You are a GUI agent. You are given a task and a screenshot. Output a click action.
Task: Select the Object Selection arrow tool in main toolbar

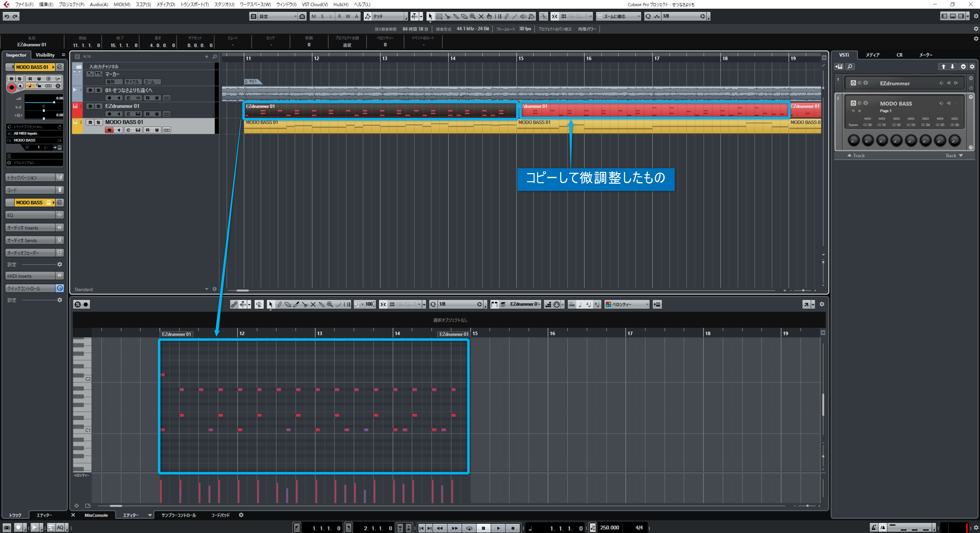click(x=430, y=16)
